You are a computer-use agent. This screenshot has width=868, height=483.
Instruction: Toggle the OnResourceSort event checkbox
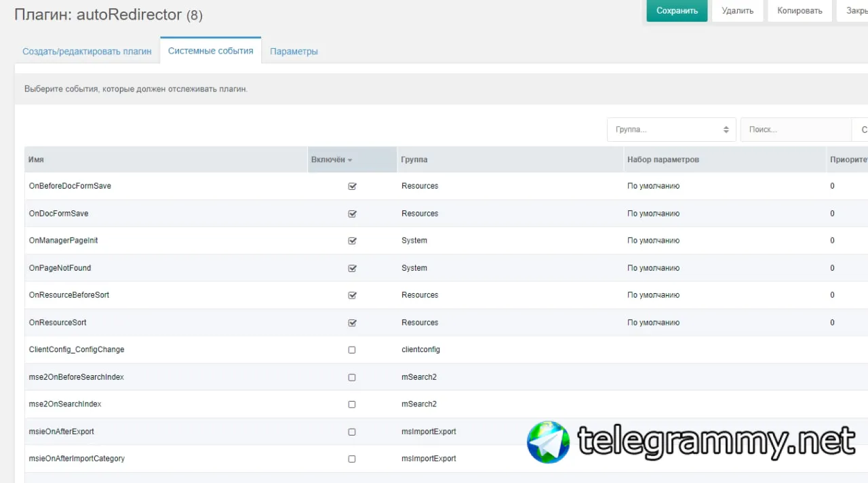(x=352, y=323)
